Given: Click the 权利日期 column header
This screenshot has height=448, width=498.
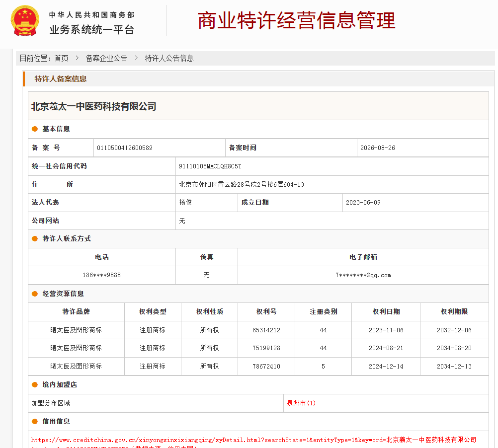Looking at the screenshot, I should [386, 311].
